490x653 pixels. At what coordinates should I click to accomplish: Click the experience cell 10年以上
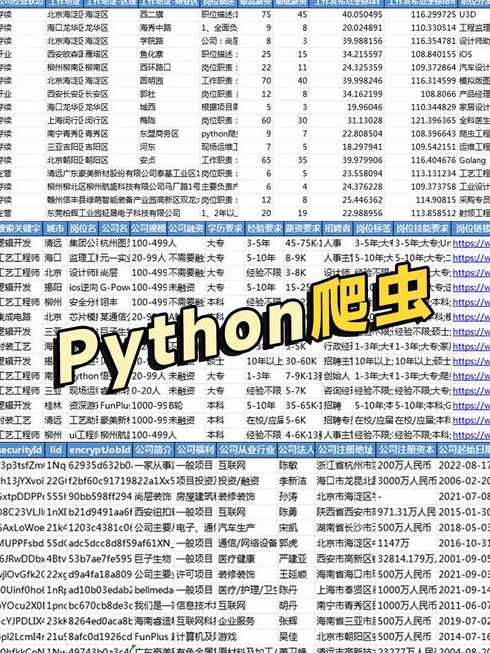pyautogui.click(x=265, y=361)
